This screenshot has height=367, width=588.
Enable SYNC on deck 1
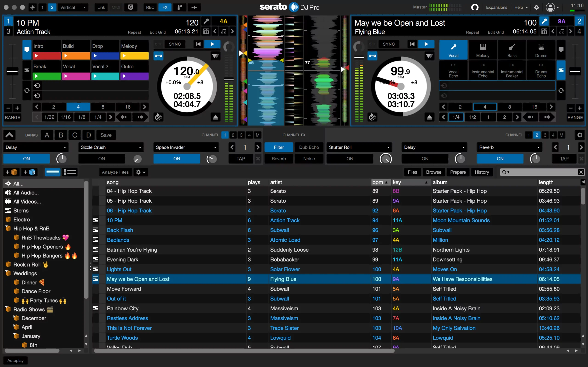[x=175, y=44]
